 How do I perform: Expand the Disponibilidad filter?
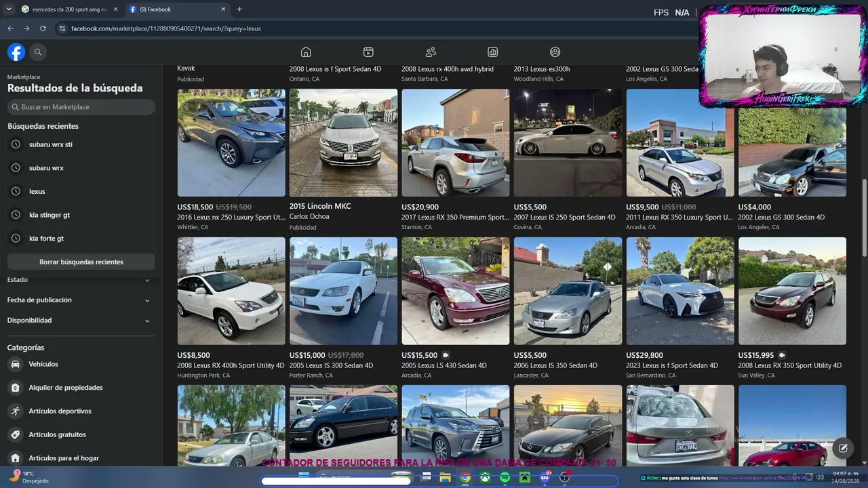pos(81,321)
